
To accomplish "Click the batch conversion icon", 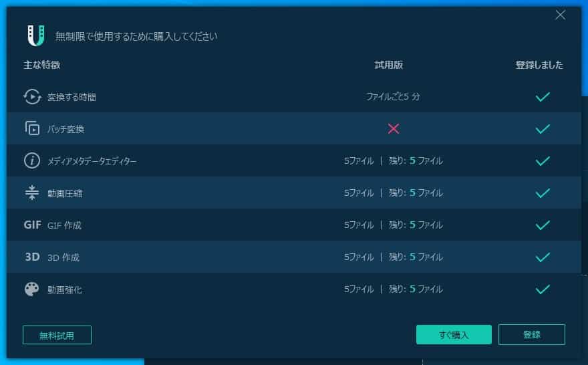I will point(32,128).
